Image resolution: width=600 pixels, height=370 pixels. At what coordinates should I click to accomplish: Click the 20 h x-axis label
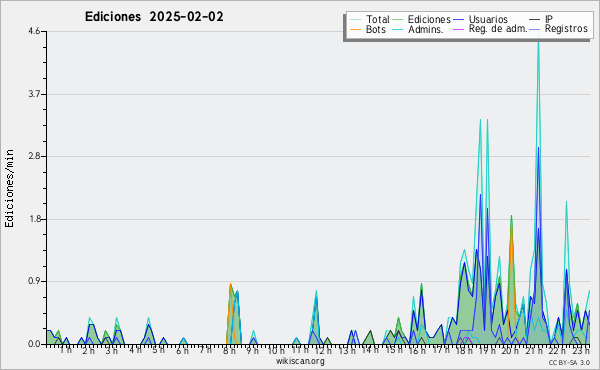click(511, 350)
